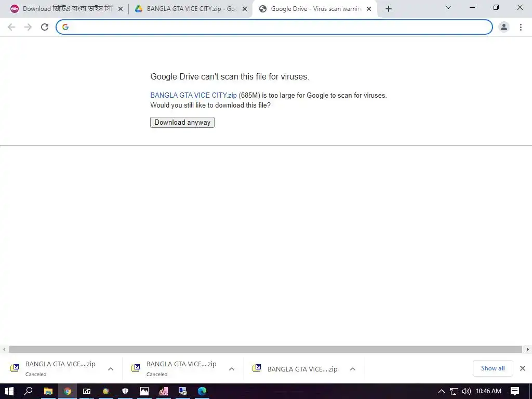
Task: Expand options for first canceled download
Action: point(111,369)
